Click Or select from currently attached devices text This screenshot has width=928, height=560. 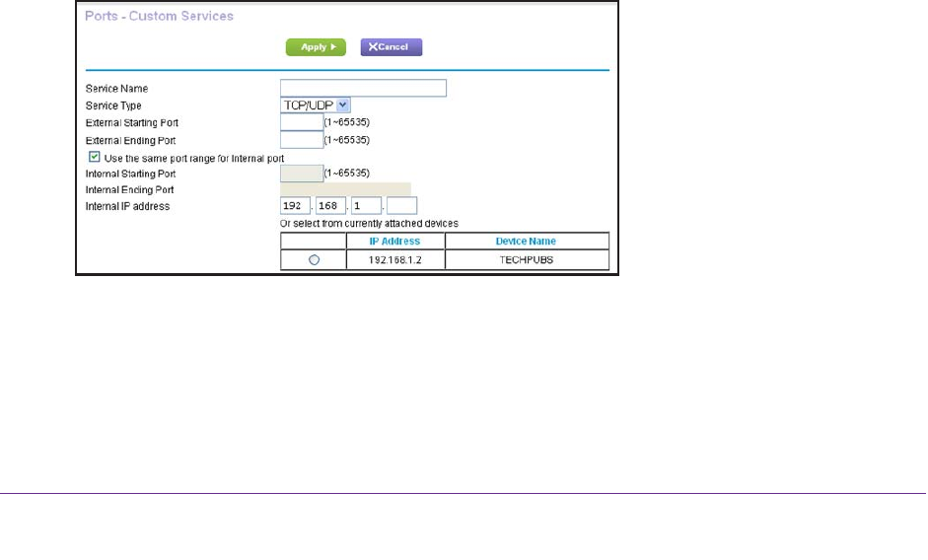(369, 223)
